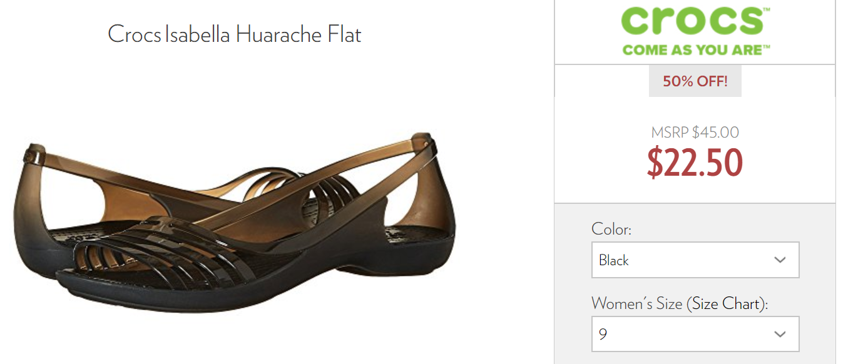Click the front sandal's woven toe straps
This screenshot has width=868, height=364.
156,247
